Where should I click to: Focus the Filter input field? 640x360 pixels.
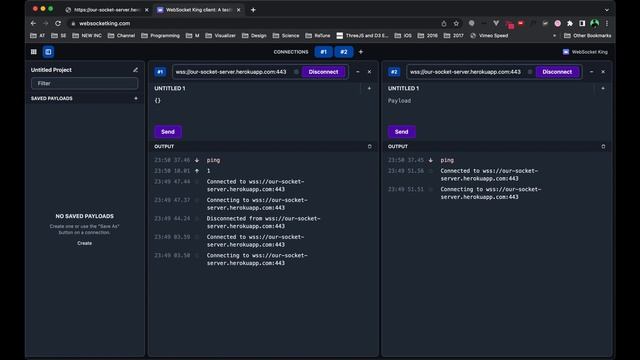point(84,83)
